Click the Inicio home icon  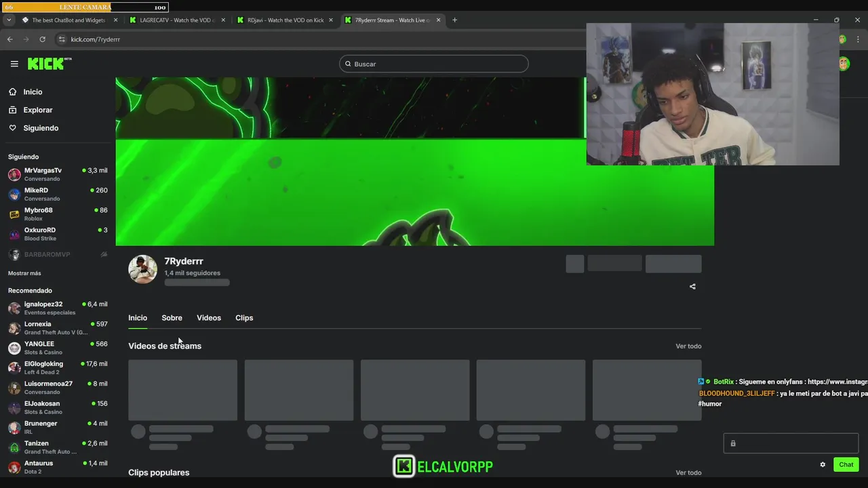(13, 91)
